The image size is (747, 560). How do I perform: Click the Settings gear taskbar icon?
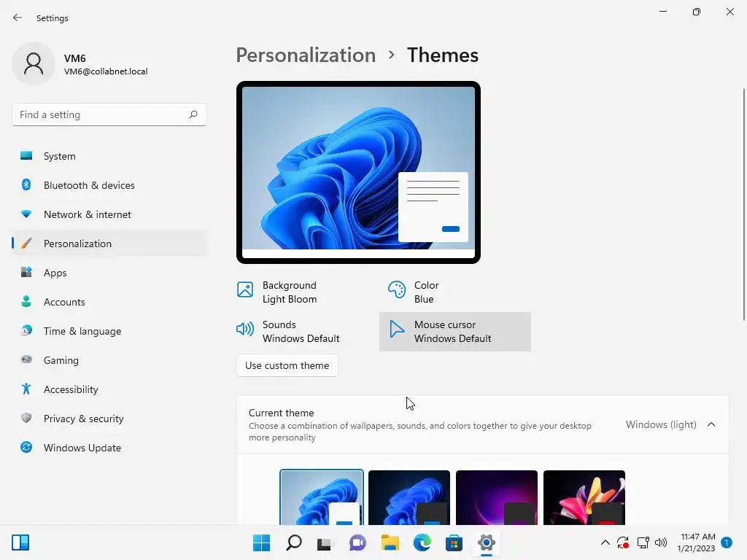coord(487,542)
